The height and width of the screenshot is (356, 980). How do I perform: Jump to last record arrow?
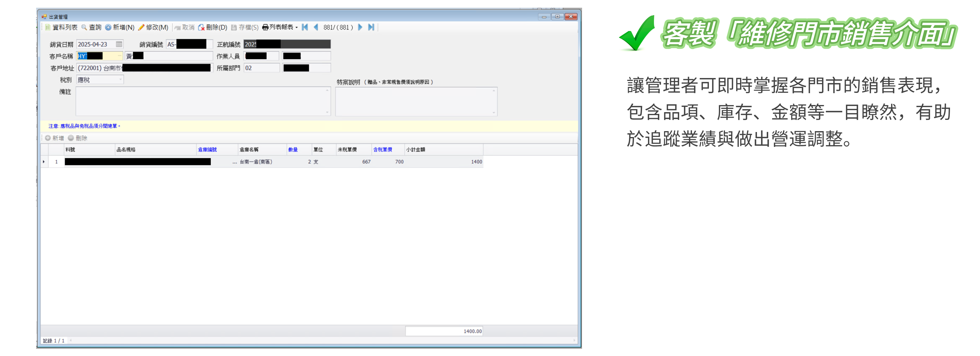click(x=371, y=27)
